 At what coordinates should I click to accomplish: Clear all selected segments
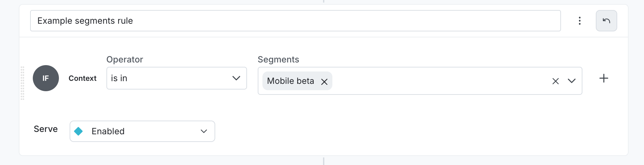[x=555, y=81]
